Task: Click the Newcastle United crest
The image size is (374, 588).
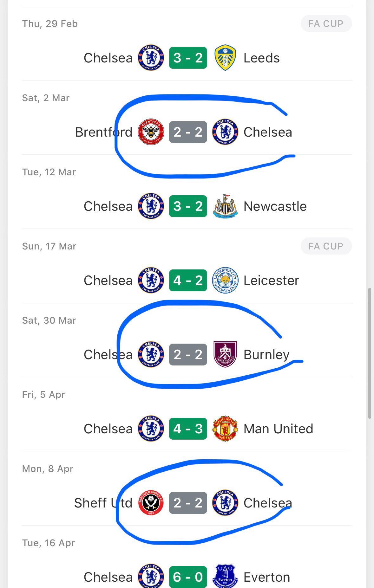Action: click(225, 206)
